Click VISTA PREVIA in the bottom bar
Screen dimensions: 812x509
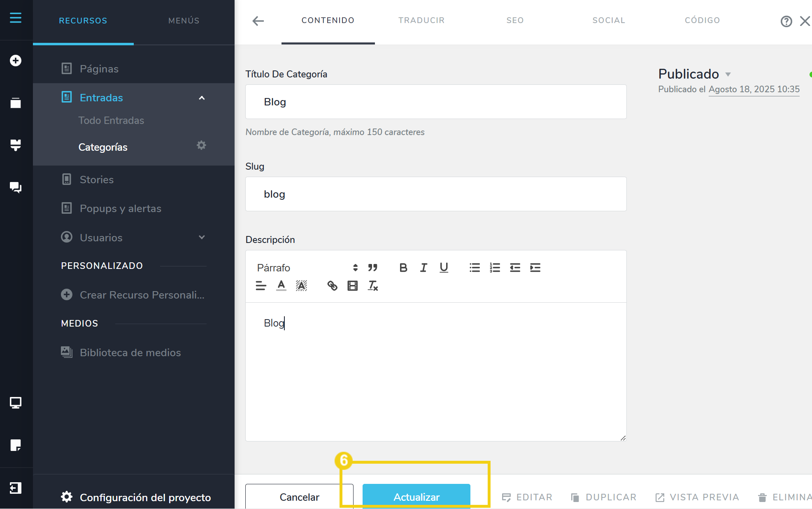(697, 497)
